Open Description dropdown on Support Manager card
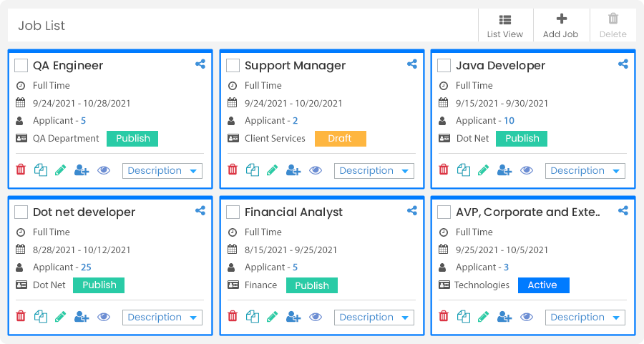644x344 pixels. tap(374, 171)
